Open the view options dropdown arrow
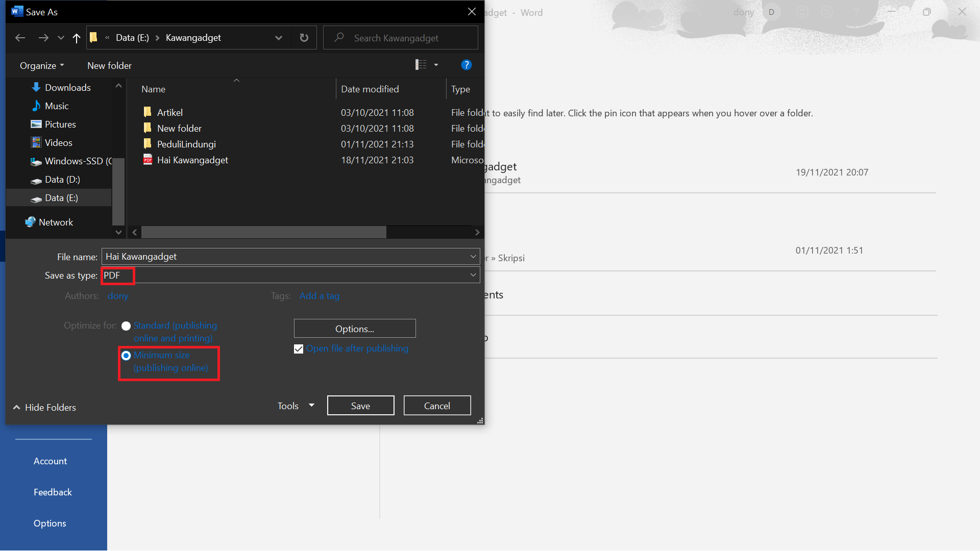Screen dimensions: 980x551 [x=436, y=65]
